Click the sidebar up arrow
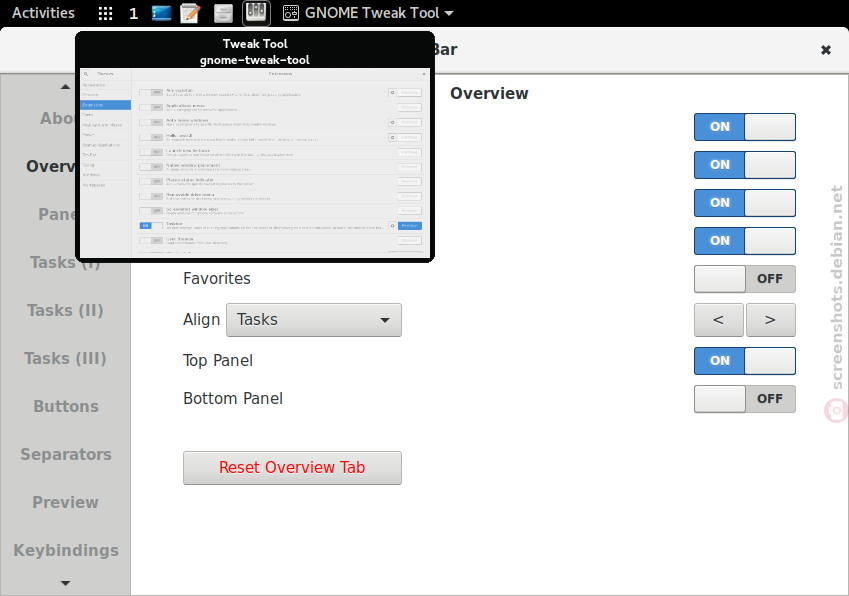 tap(66, 87)
